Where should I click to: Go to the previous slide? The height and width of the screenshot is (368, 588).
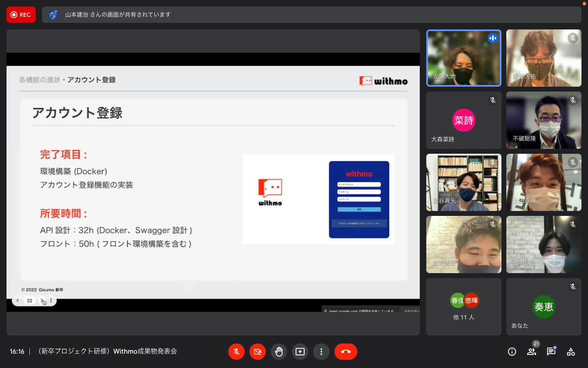pyautogui.click(x=18, y=301)
